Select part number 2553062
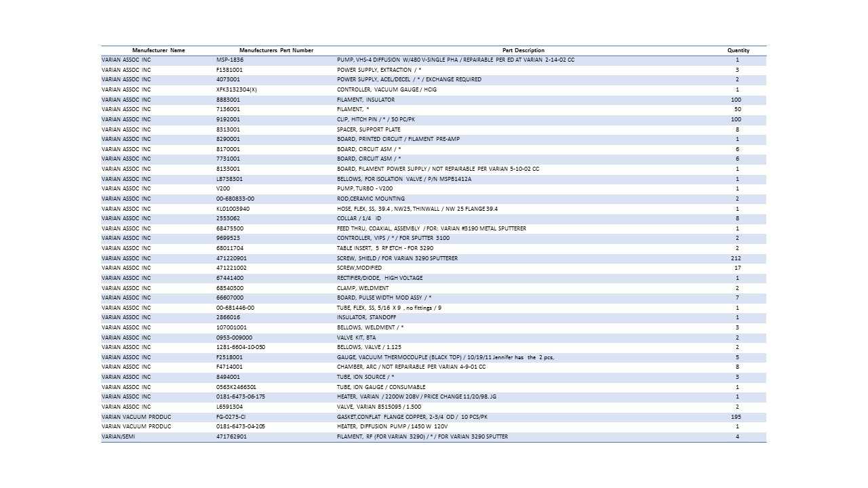868x488 pixels. 228,218
